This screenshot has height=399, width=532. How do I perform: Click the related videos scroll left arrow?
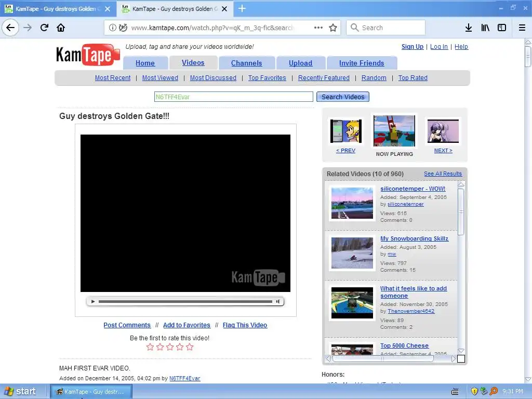[328, 358]
